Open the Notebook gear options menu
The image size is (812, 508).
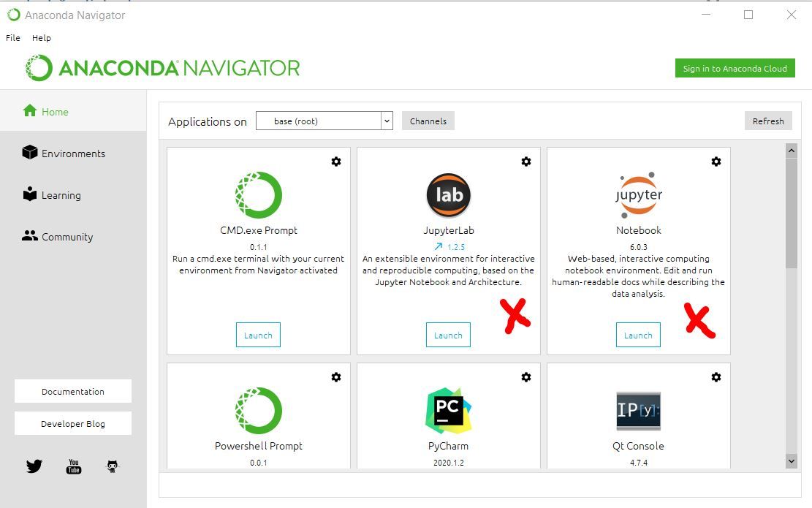point(716,162)
